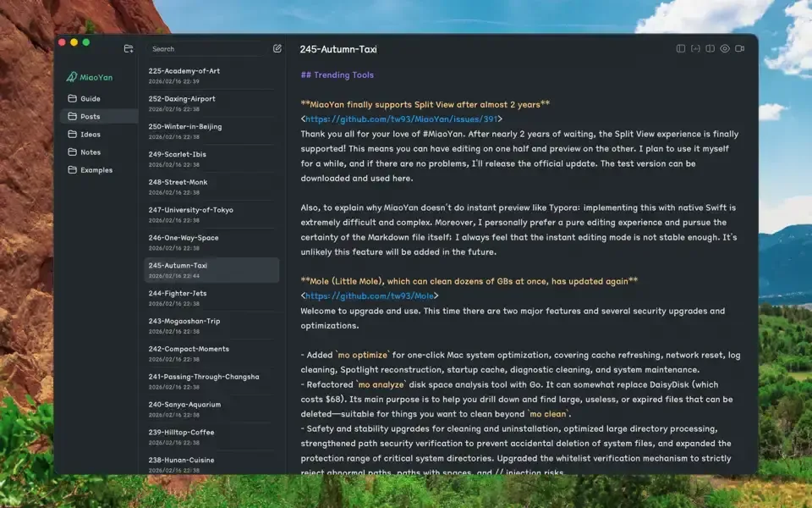This screenshot has width=812, height=508.
Task: Open the 225-Academy-of-Art note
Action: click(x=211, y=75)
